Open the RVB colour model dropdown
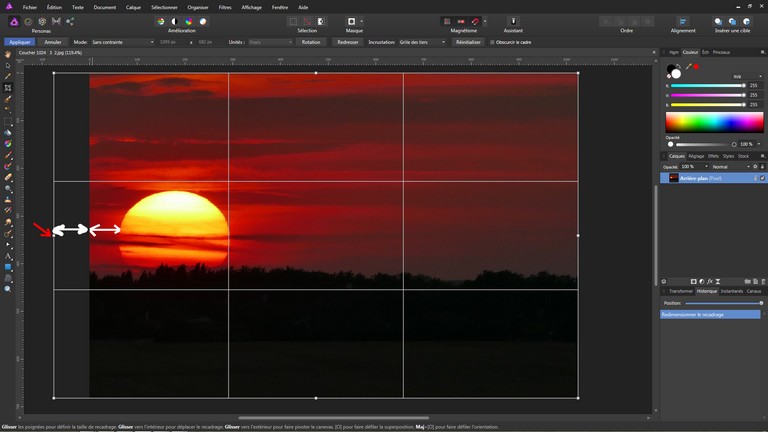 [x=747, y=76]
